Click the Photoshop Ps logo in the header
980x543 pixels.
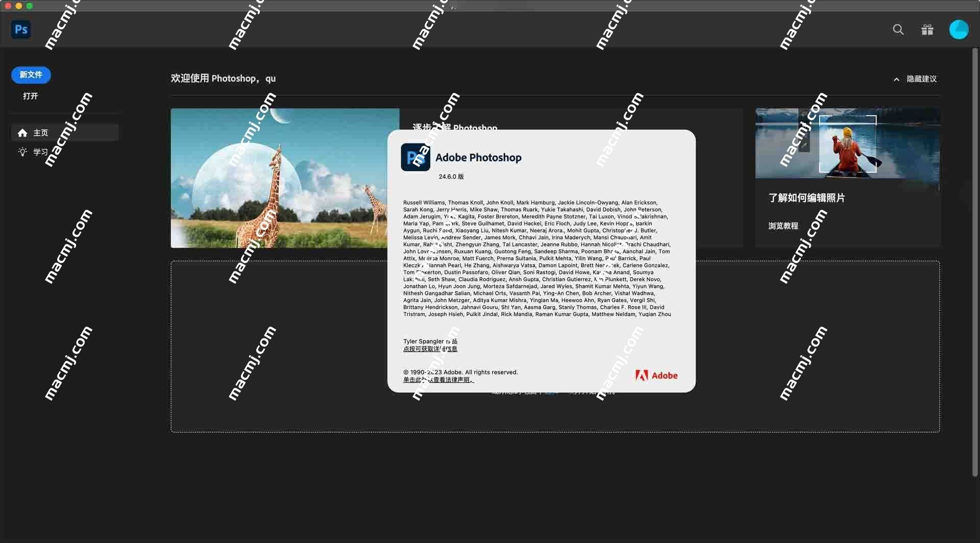pyautogui.click(x=21, y=30)
